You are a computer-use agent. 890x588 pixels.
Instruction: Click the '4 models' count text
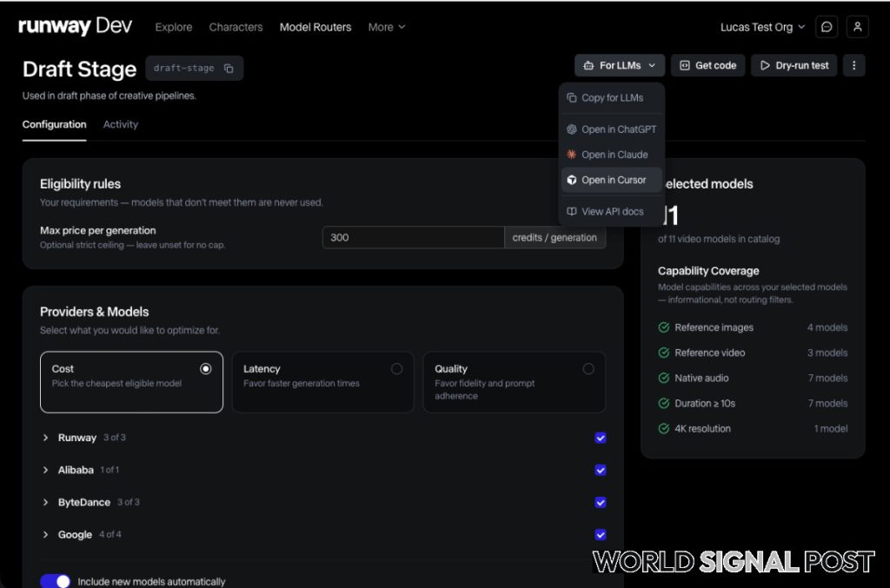[827, 327]
